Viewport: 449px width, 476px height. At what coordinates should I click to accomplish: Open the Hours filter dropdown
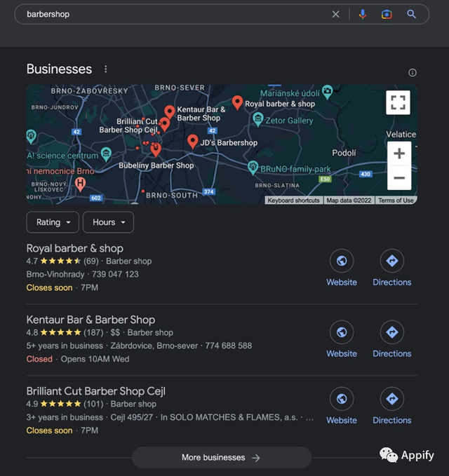click(108, 222)
